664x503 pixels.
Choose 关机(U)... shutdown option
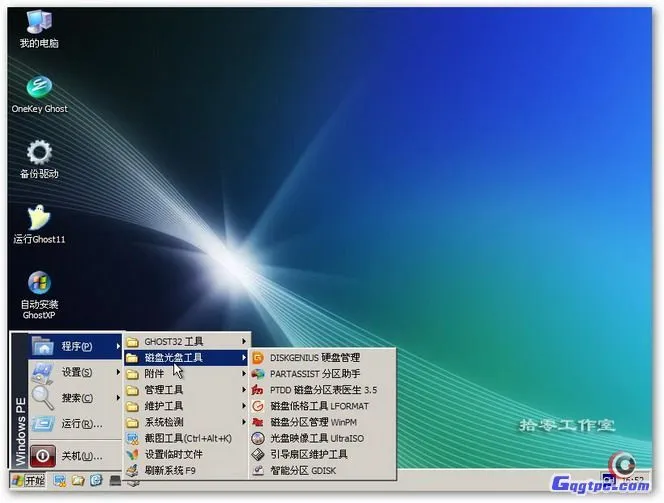(x=75, y=456)
